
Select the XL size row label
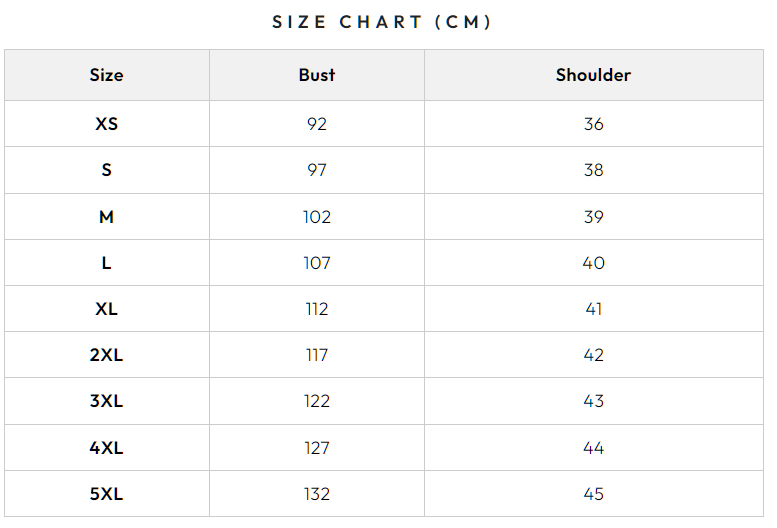click(x=106, y=309)
